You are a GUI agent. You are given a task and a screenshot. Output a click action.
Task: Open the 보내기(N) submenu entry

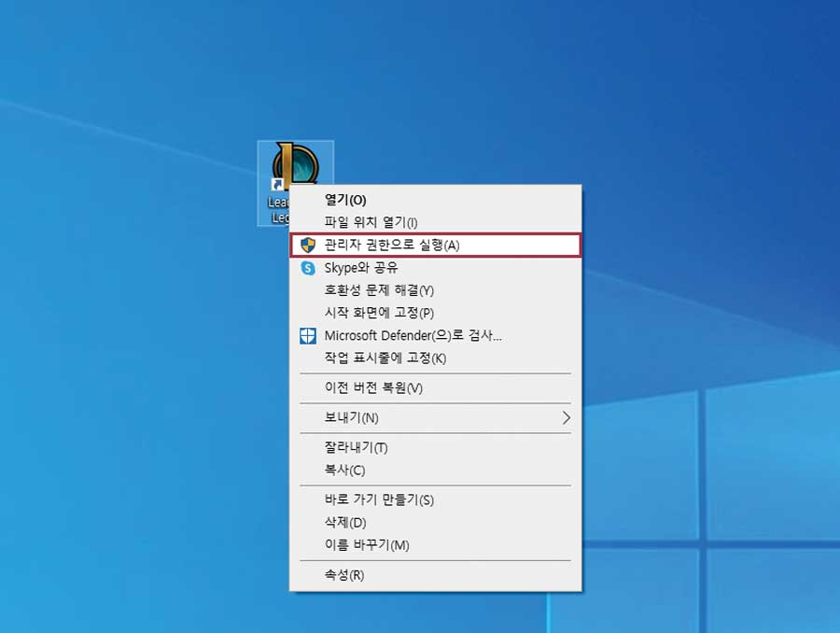coord(435,418)
